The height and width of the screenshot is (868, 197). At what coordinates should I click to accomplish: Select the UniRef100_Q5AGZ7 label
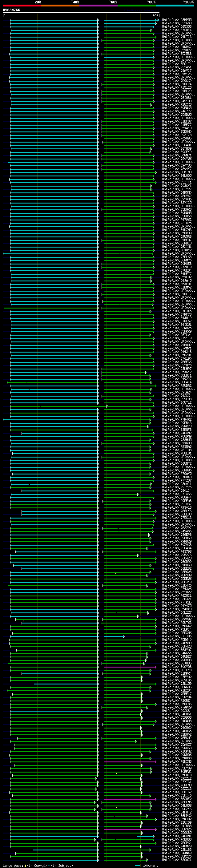177,745
